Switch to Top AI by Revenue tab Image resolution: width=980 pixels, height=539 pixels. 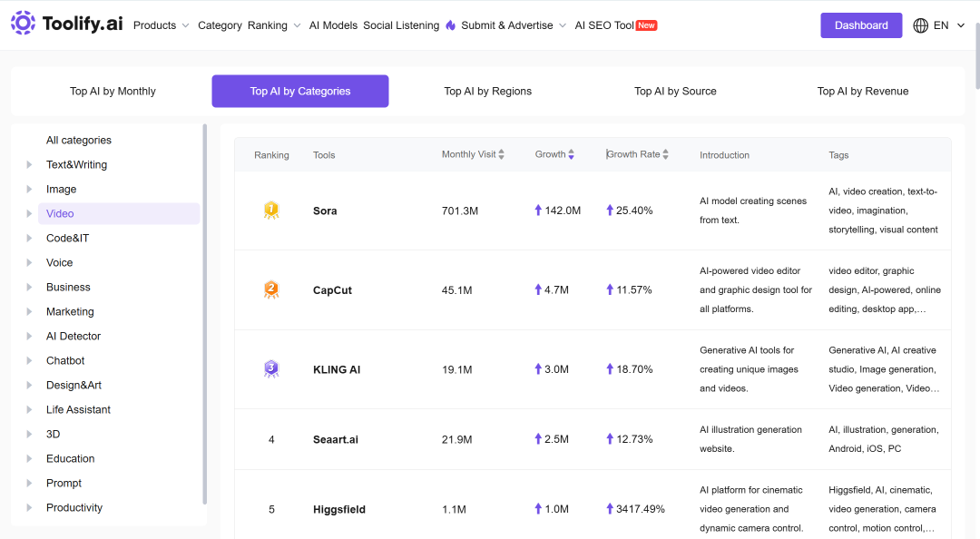[863, 92]
